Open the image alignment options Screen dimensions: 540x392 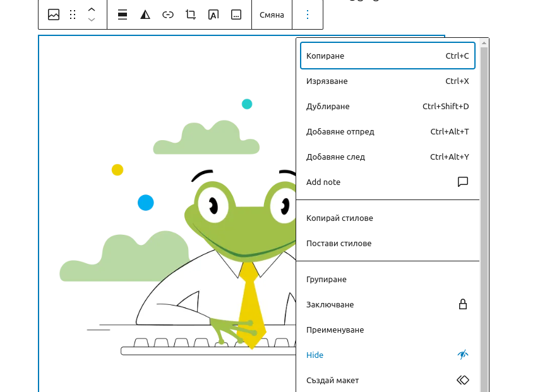(x=123, y=15)
